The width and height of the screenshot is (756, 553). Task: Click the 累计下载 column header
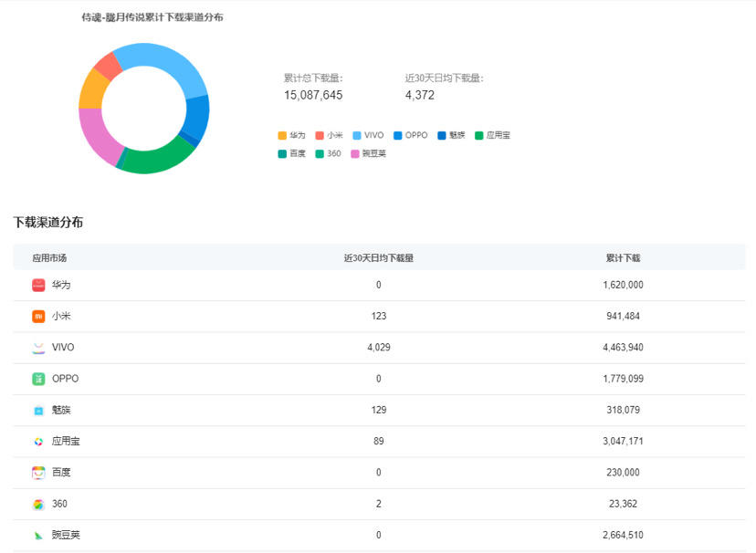(x=623, y=258)
